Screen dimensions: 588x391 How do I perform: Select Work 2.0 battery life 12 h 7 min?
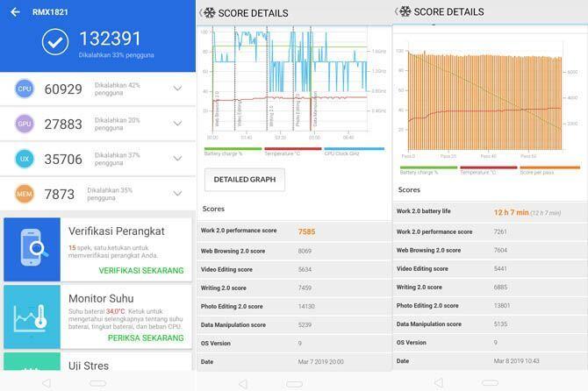pyautogui.click(x=490, y=212)
